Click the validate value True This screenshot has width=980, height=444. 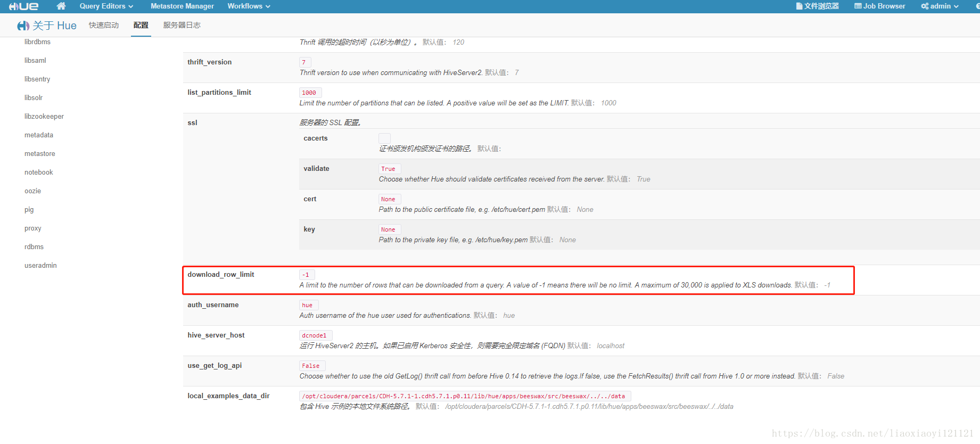(x=390, y=169)
